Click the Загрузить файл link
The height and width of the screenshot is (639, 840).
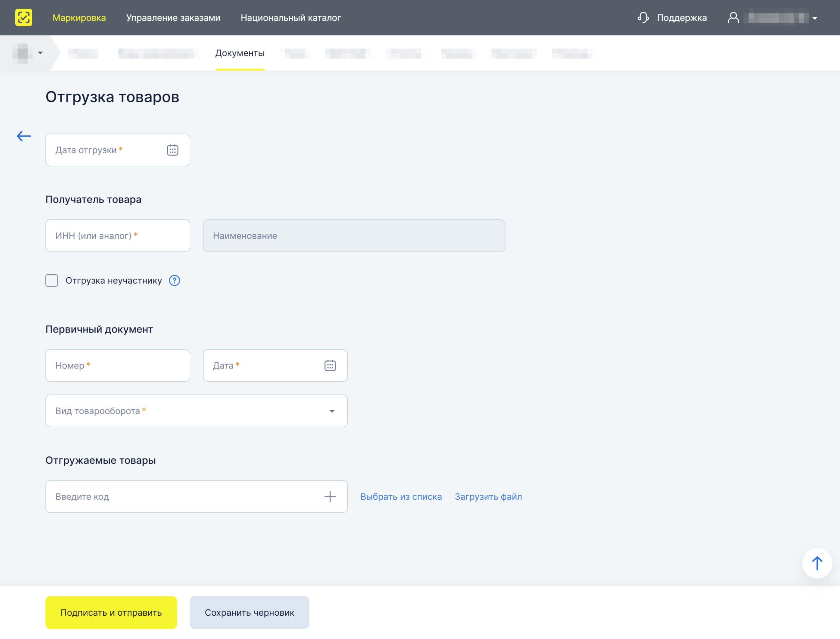coord(488,496)
